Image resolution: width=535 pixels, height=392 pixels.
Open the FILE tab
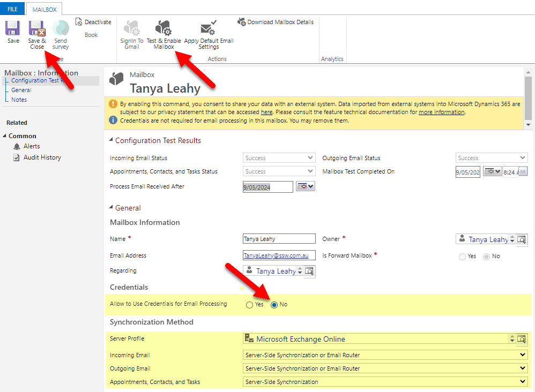point(12,8)
